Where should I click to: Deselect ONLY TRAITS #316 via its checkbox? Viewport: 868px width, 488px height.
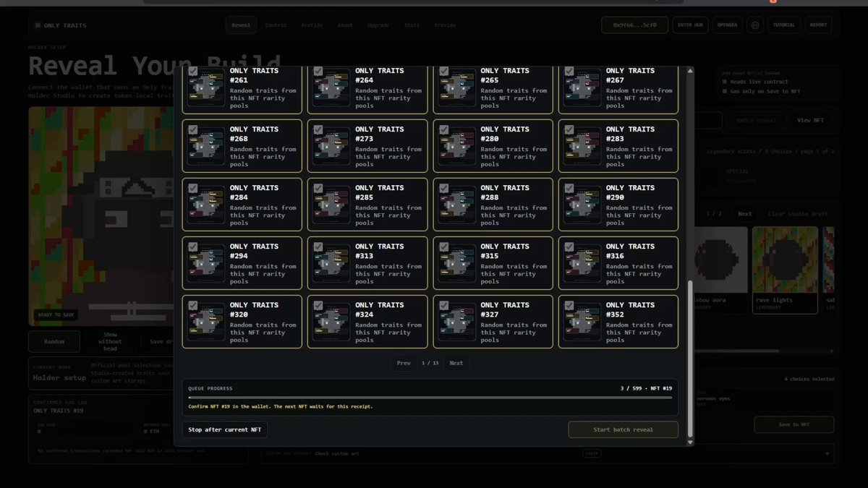[x=569, y=247]
